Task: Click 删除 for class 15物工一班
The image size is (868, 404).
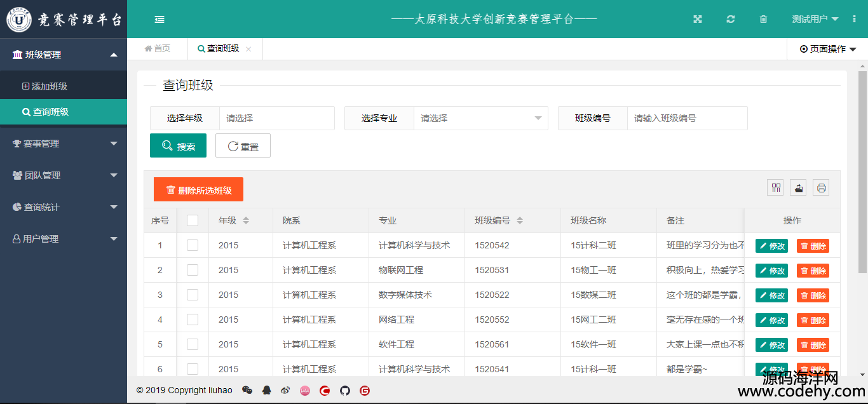Action: pos(813,271)
